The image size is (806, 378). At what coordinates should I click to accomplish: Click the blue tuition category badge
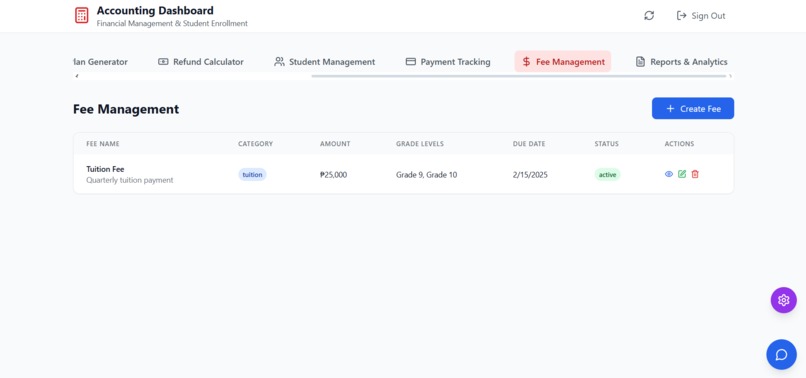point(252,174)
